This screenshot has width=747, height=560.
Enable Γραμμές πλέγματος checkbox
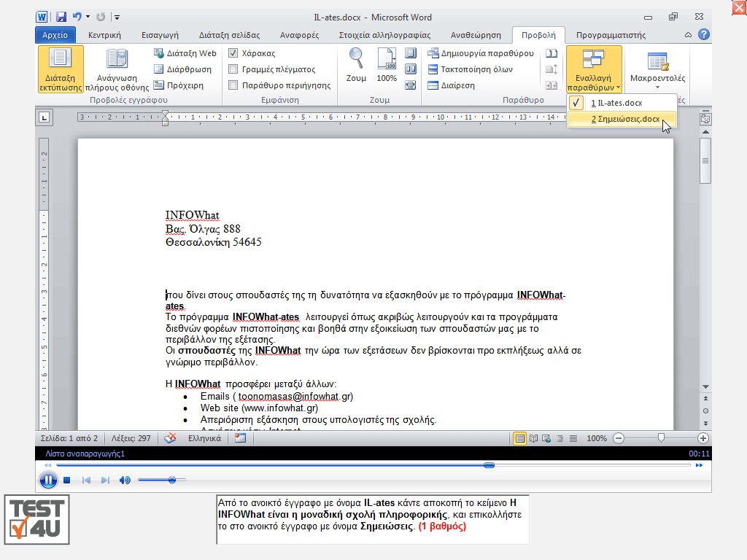click(x=233, y=69)
